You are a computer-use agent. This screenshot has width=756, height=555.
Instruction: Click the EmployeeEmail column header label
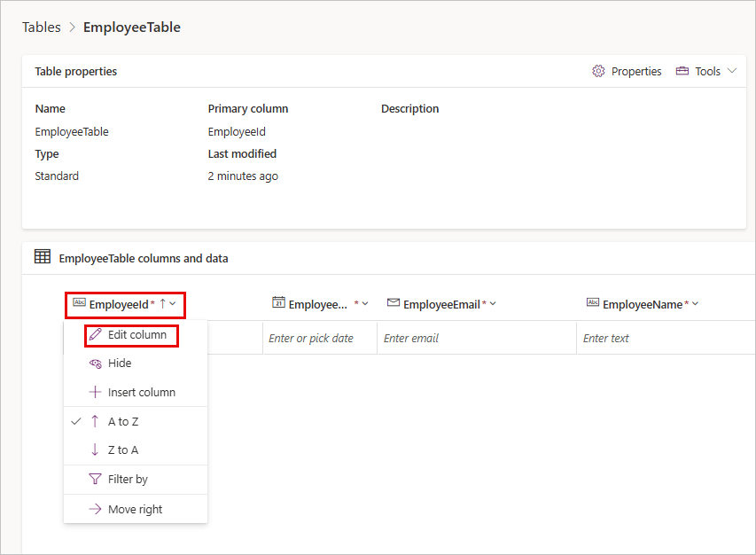tap(441, 305)
